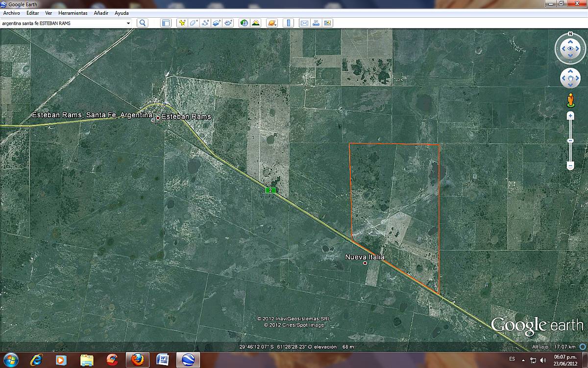Screen dimensions: 588x368
Task: Toggle sunlight across the landscape
Action: 256,22
